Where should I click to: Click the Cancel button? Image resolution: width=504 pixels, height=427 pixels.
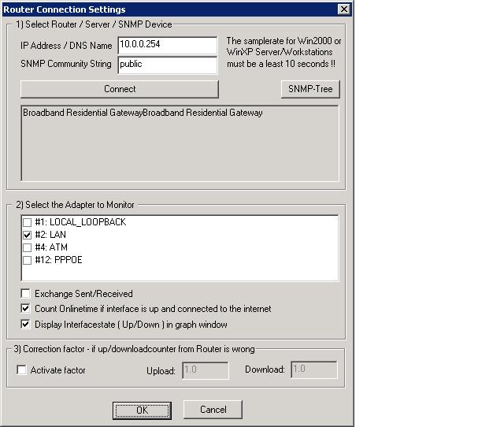tap(213, 410)
